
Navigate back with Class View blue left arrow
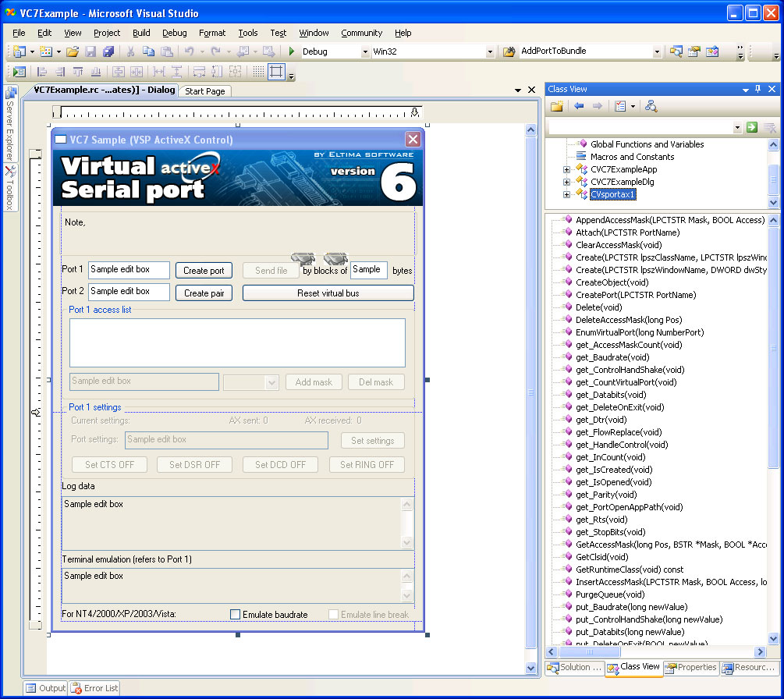579,106
